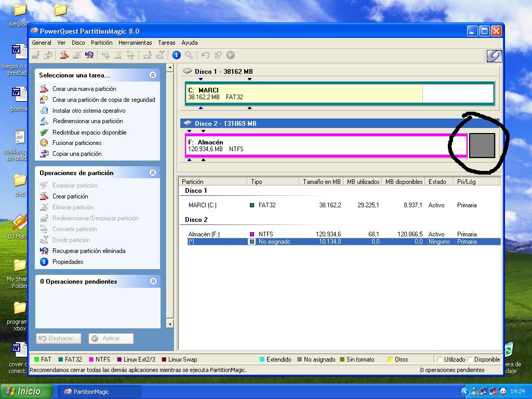This screenshot has width=532, height=399.
Task: Click the round checkmark apply toolbar icon
Action: 230,55
